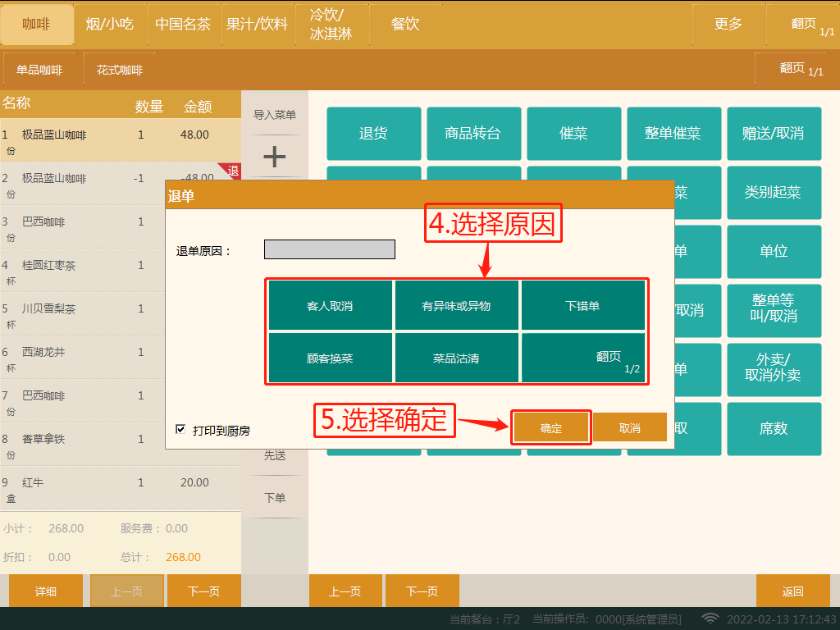Select the 红牛 order row

coord(121,488)
